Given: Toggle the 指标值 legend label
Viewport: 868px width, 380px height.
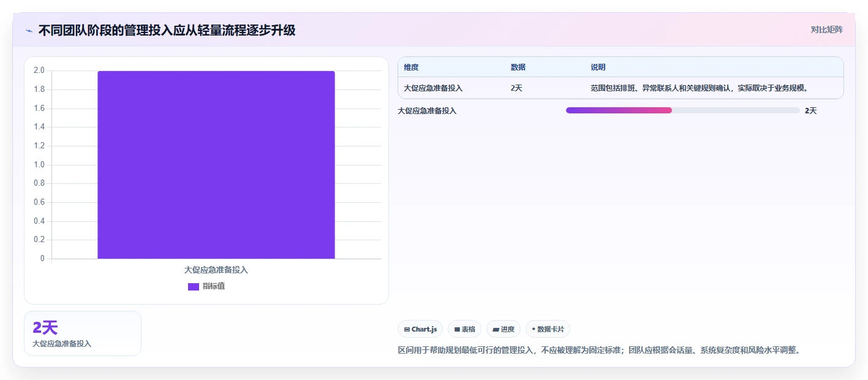Looking at the screenshot, I should [214, 286].
